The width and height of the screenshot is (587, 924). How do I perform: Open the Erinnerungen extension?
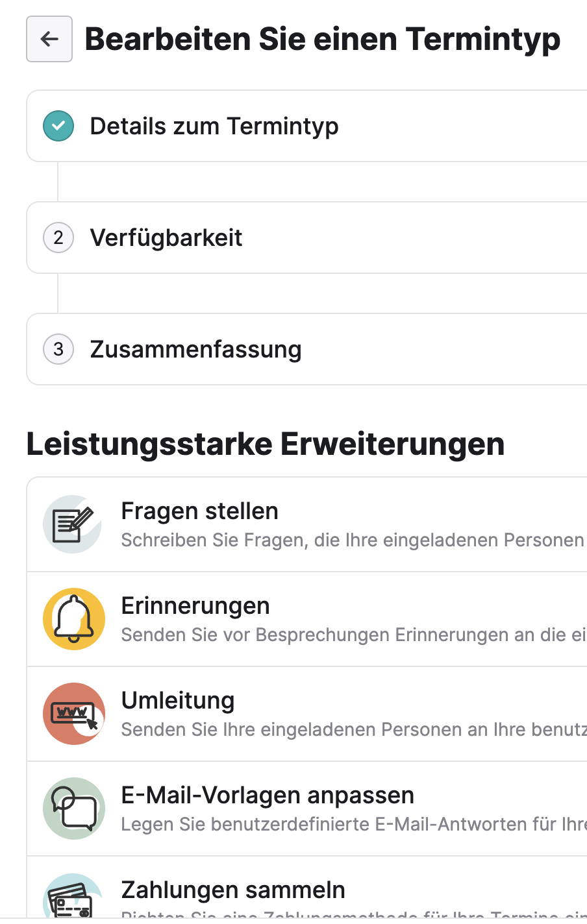pyautogui.click(x=306, y=619)
